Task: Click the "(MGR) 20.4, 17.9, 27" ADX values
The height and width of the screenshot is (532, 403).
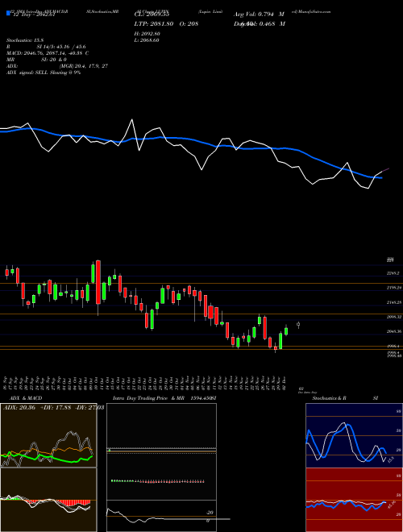Action: coord(84,66)
